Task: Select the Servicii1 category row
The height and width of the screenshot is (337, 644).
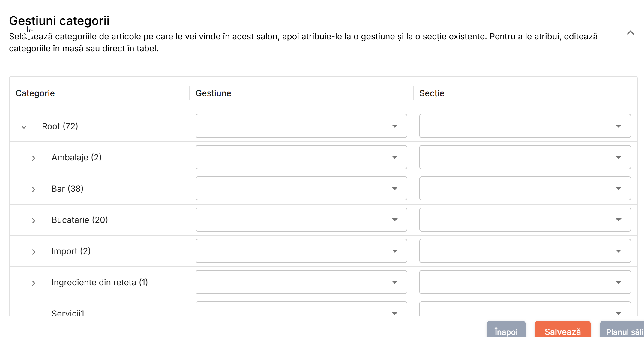Action: (x=99, y=308)
